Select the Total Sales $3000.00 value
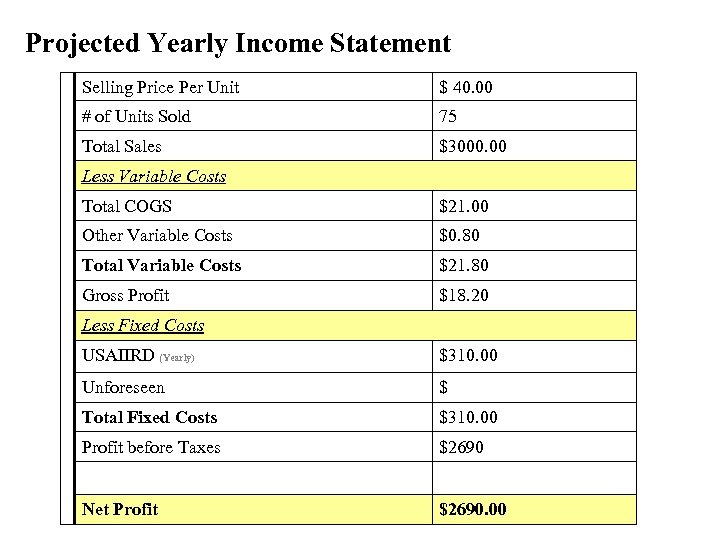The height and width of the screenshot is (540, 720). pos(473,147)
